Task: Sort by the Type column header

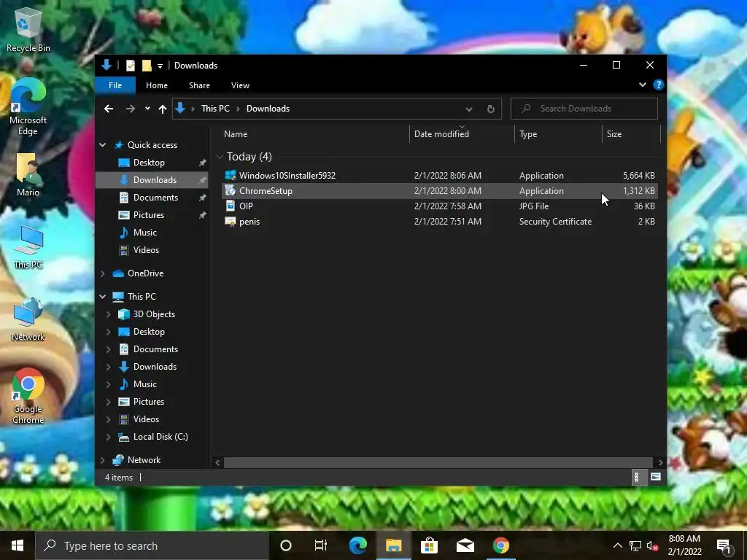Action: point(558,134)
